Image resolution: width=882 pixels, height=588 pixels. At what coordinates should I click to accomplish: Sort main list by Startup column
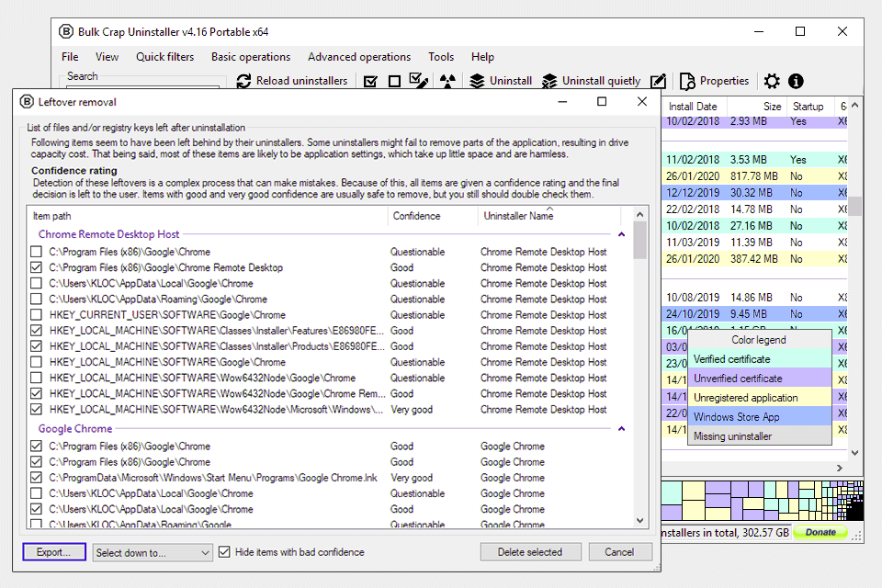coord(808,107)
